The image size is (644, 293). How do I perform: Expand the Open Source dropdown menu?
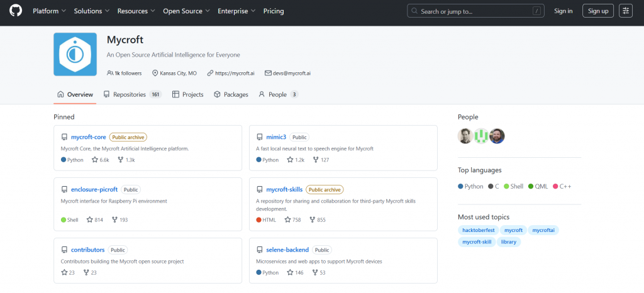pos(186,11)
